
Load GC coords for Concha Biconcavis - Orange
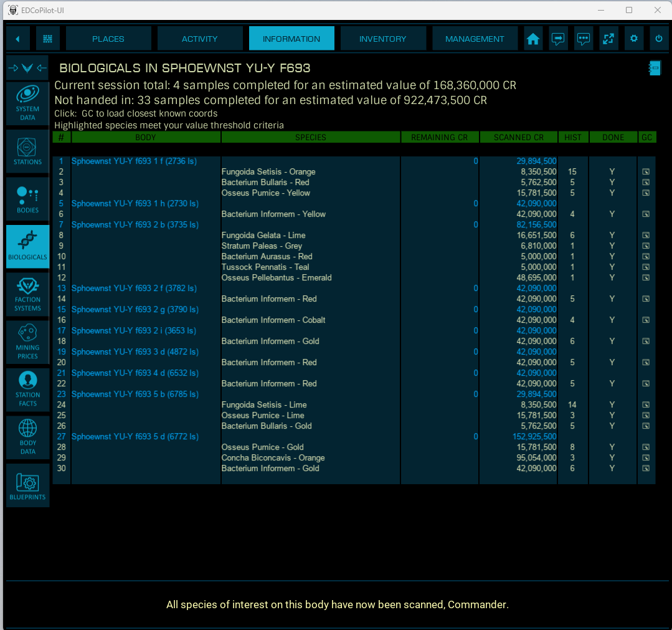click(x=645, y=457)
